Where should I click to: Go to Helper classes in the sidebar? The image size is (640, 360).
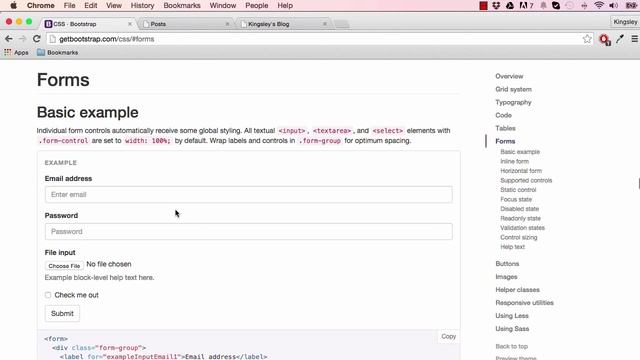click(517, 290)
